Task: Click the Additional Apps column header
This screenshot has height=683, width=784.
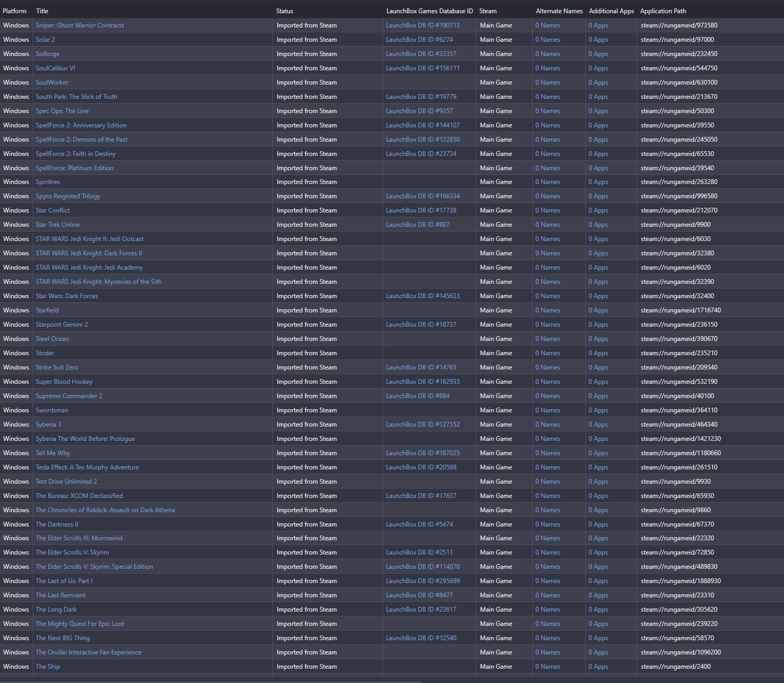Action: [612, 11]
